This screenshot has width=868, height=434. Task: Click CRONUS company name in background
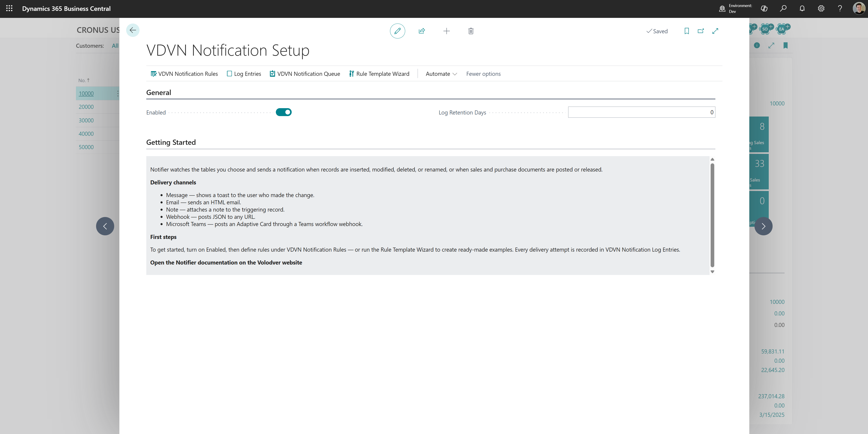(98, 30)
